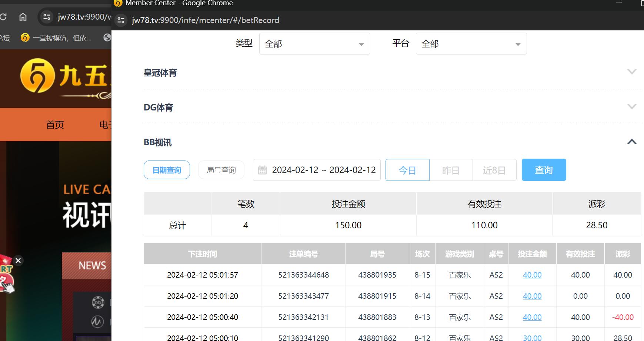Click the Member Center address bar URL

pyautogui.click(x=206, y=20)
